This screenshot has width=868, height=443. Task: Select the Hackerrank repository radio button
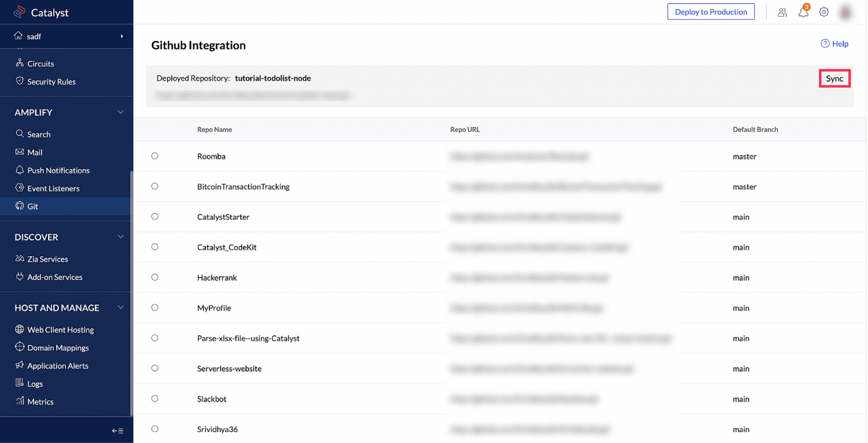pos(154,277)
